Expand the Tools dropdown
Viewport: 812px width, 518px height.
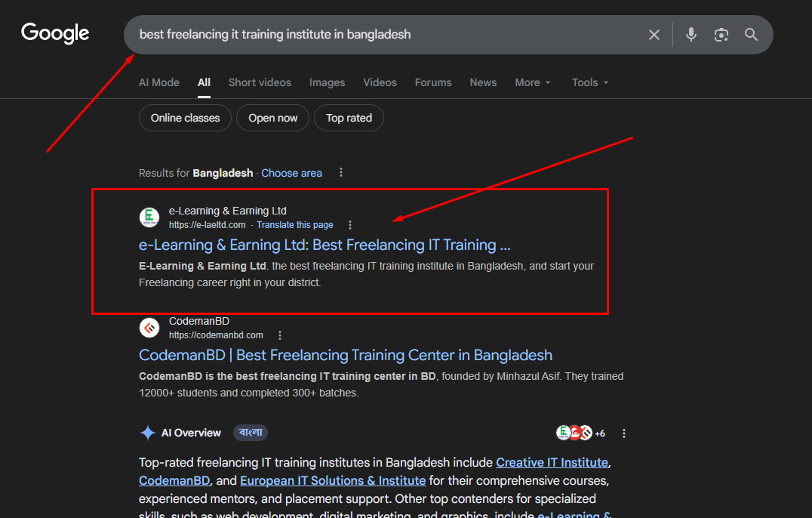pos(590,82)
